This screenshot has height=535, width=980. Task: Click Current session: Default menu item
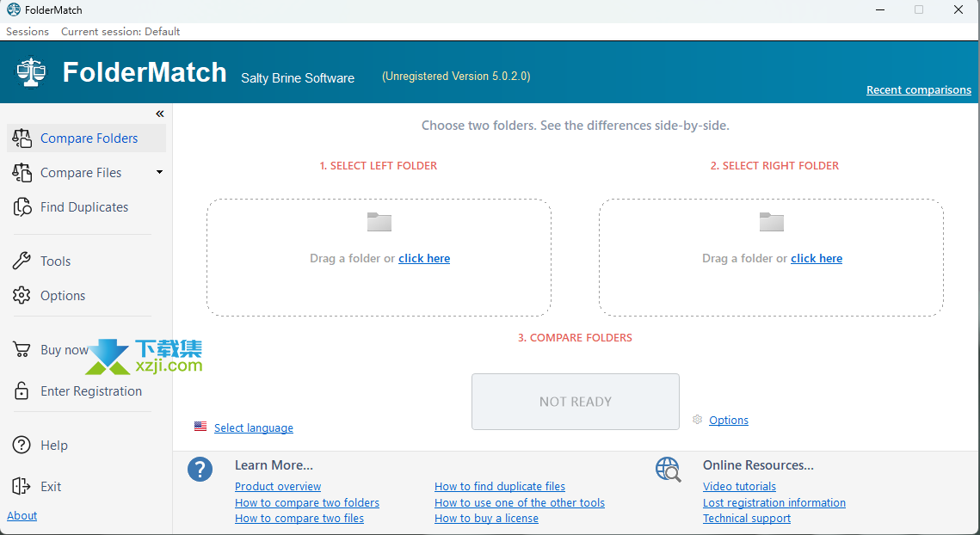click(120, 31)
